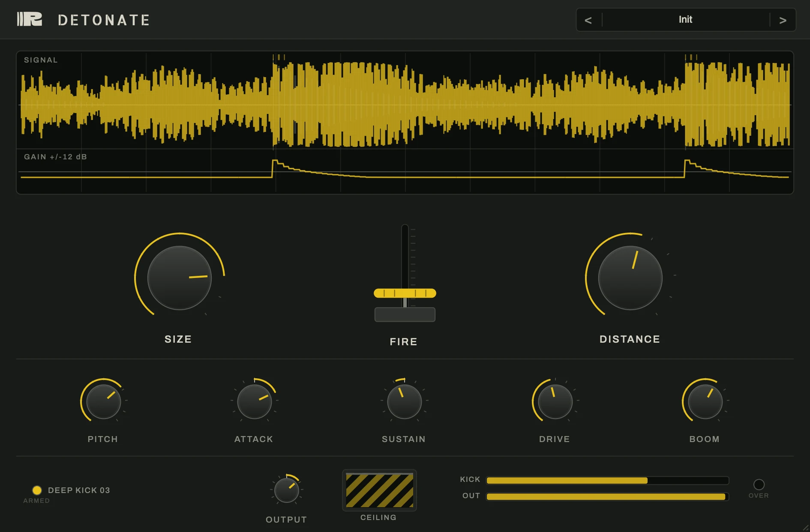
Task: Click the OUT level meter bar
Action: coord(607,497)
